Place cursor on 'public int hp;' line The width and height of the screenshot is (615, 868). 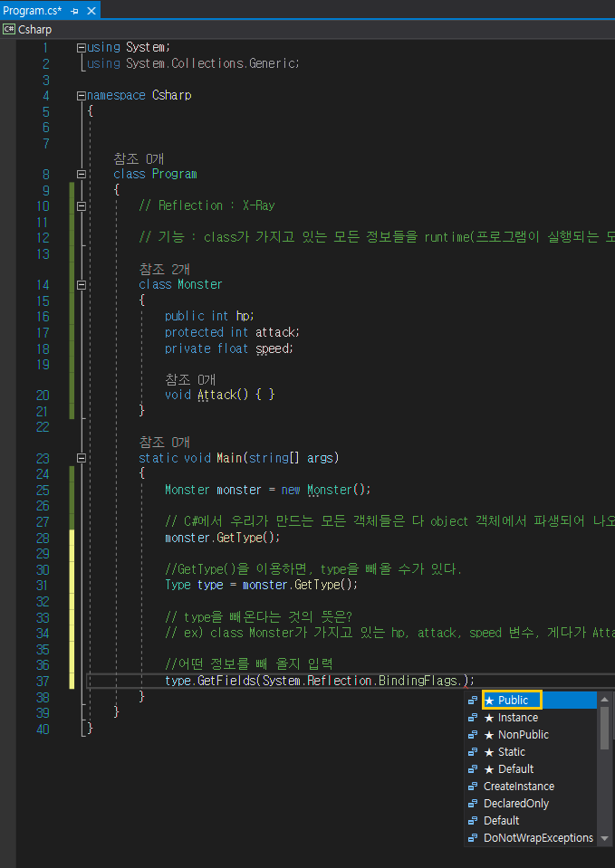(x=209, y=316)
